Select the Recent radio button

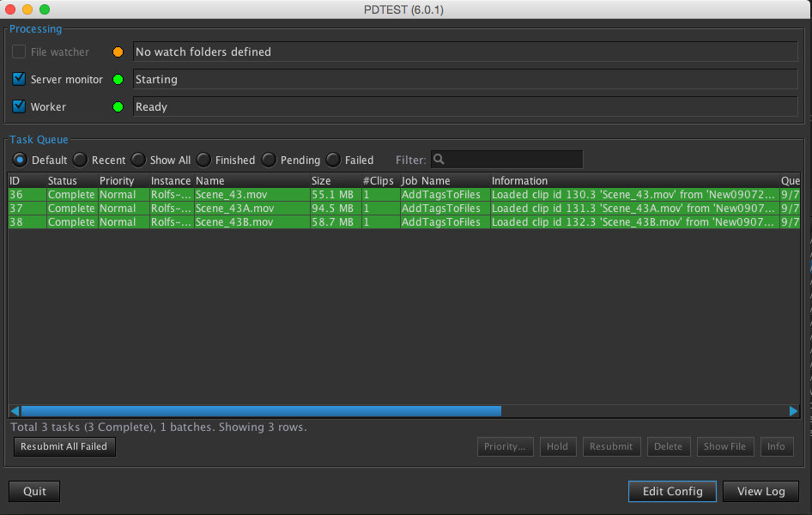click(80, 160)
